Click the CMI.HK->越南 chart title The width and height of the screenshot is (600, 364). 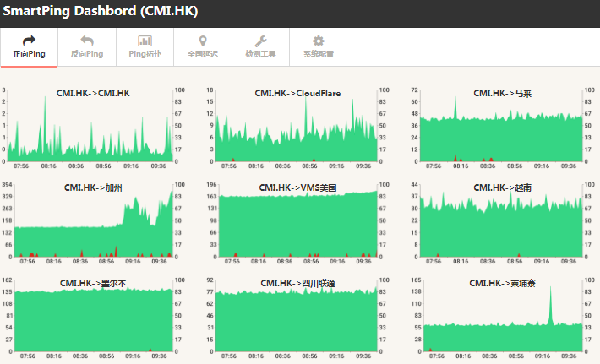[x=502, y=187]
